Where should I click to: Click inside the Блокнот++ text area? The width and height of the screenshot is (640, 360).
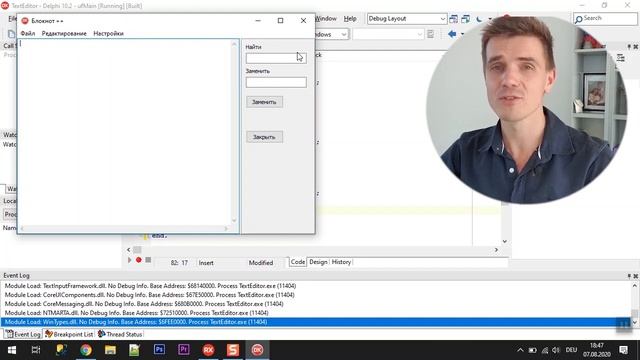[x=125, y=131]
